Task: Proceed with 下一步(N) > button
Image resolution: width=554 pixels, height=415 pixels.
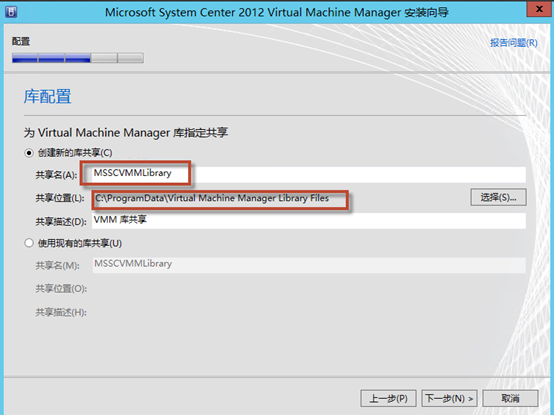Action: tap(449, 398)
